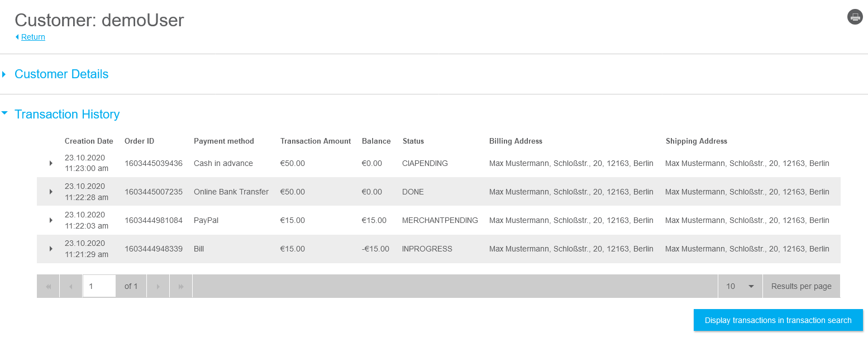The width and height of the screenshot is (868, 337).
Task: Click the 11:22:28 am creation date cell
Action: pos(87,192)
